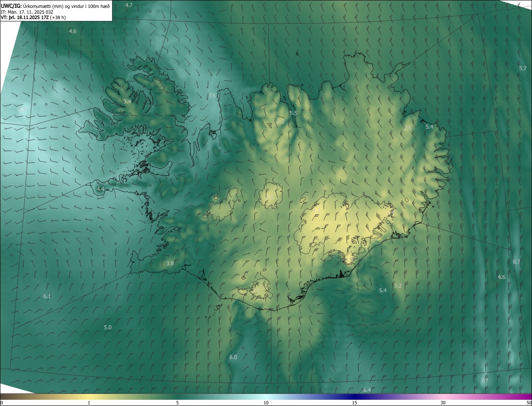Click the 5.7 value label on the map
The image size is (532, 406).
[523, 68]
